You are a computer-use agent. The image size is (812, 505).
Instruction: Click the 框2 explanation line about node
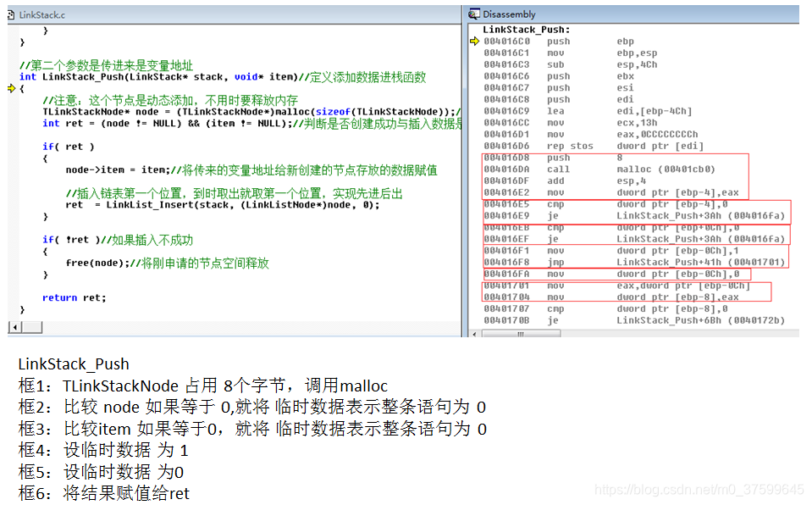point(252,407)
